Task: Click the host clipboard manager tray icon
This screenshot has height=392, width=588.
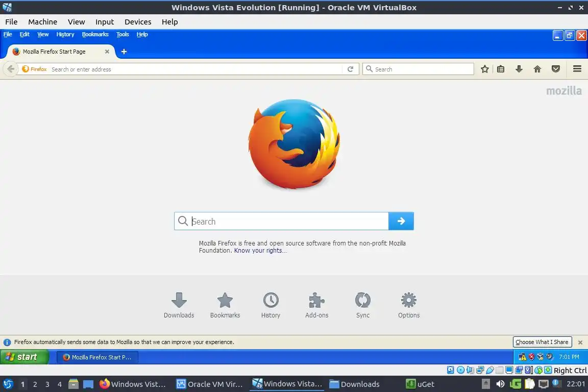Action: (530, 384)
